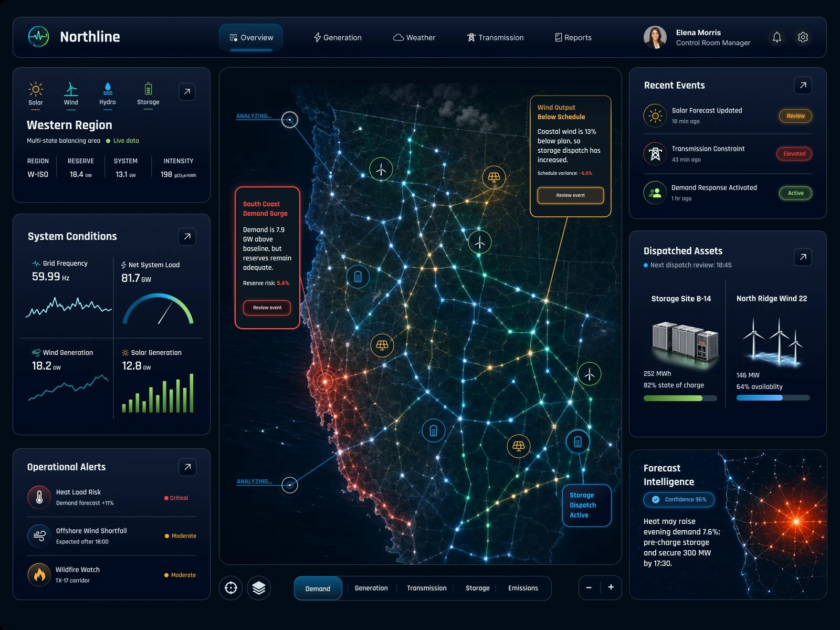Open the Weather nav tab
This screenshot has width=840, height=630.
pyautogui.click(x=414, y=37)
